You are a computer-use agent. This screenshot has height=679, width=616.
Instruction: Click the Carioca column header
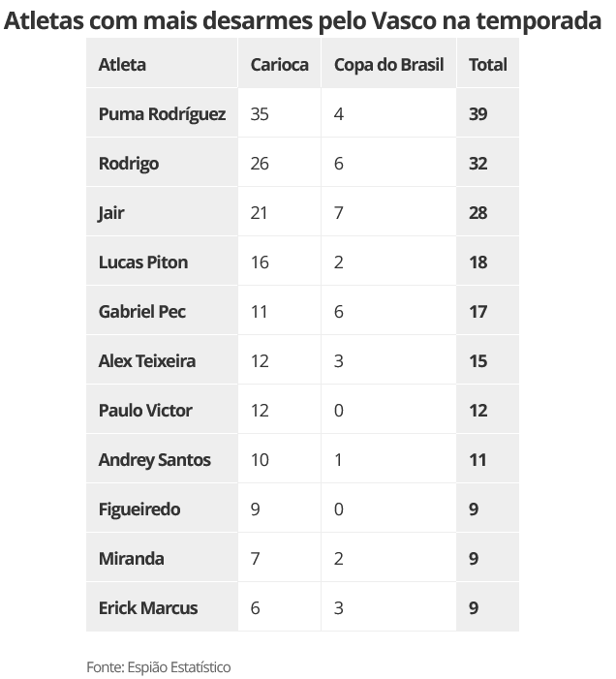[x=279, y=65]
